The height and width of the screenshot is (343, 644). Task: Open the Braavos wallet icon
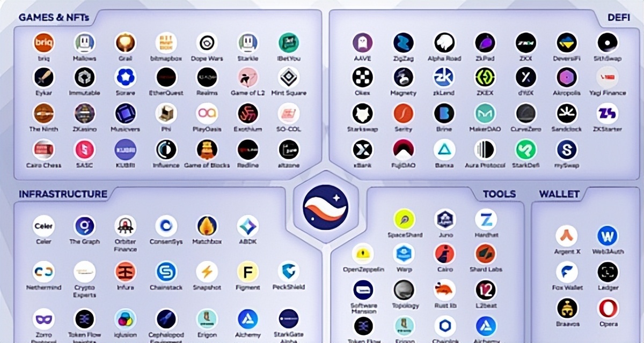pos(567,308)
